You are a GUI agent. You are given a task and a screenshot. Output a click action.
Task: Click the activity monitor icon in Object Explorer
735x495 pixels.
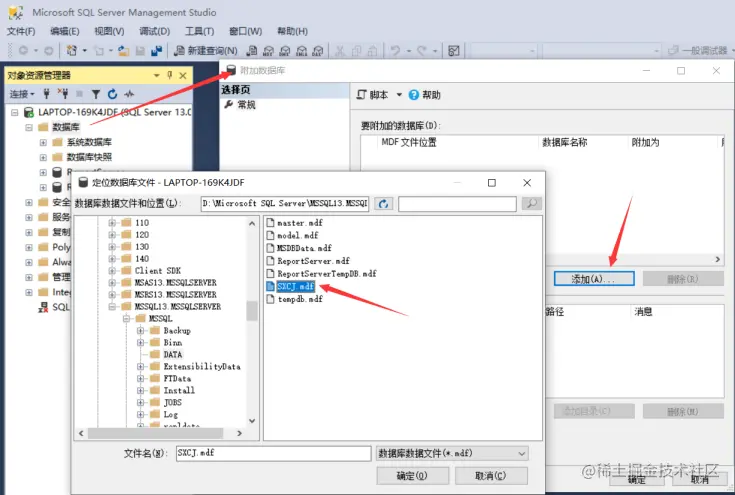pyautogui.click(x=129, y=94)
